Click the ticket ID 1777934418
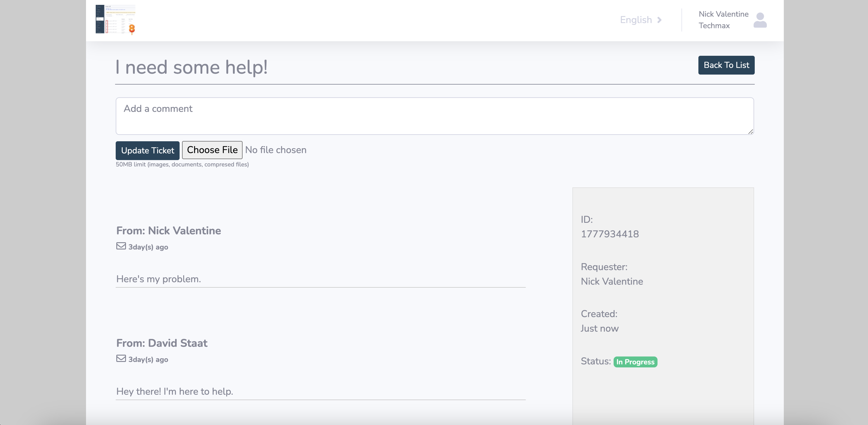868x425 pixels. pyautogui.click(x=610, y=234)
